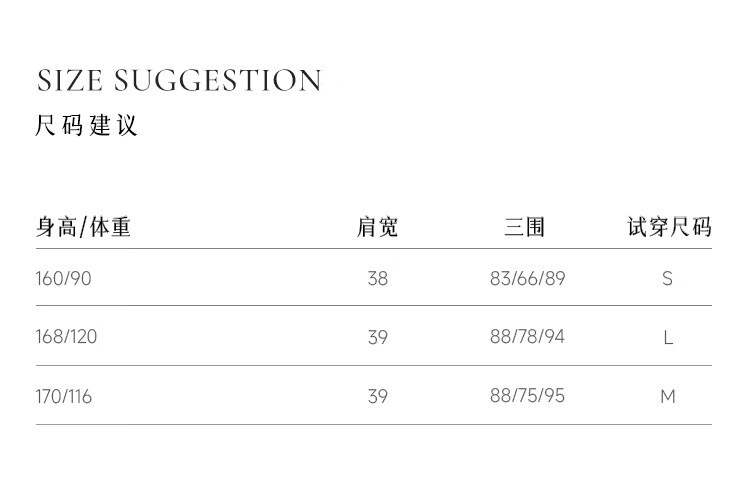Click the word SUGGESTION in the heading
This screenshot has height=503, width=750.
coord(219,81)
